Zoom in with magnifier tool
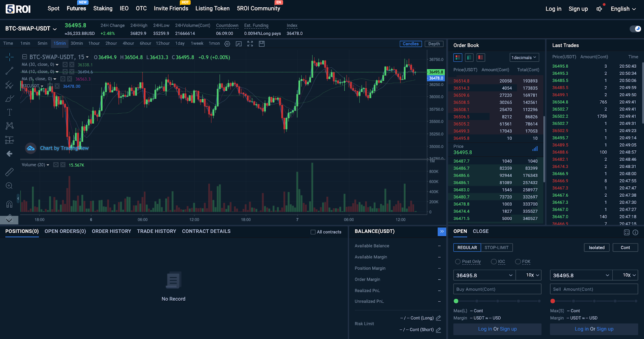Viewport: 644px width, 339px height. 9,186
